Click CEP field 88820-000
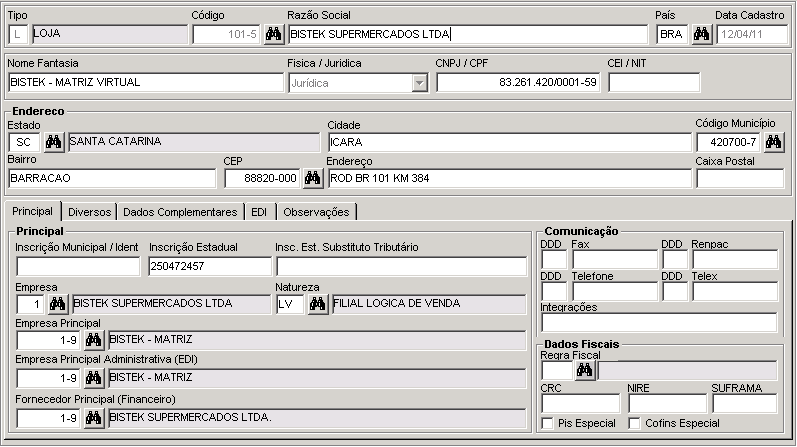This screenshot has width=797, height=447. pyautogui.click(x=262, y=178)
